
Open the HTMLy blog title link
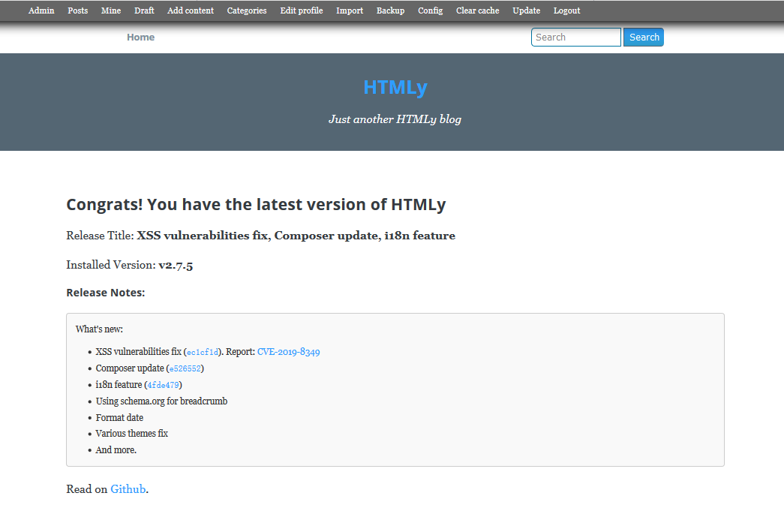[x=395, y=87]
